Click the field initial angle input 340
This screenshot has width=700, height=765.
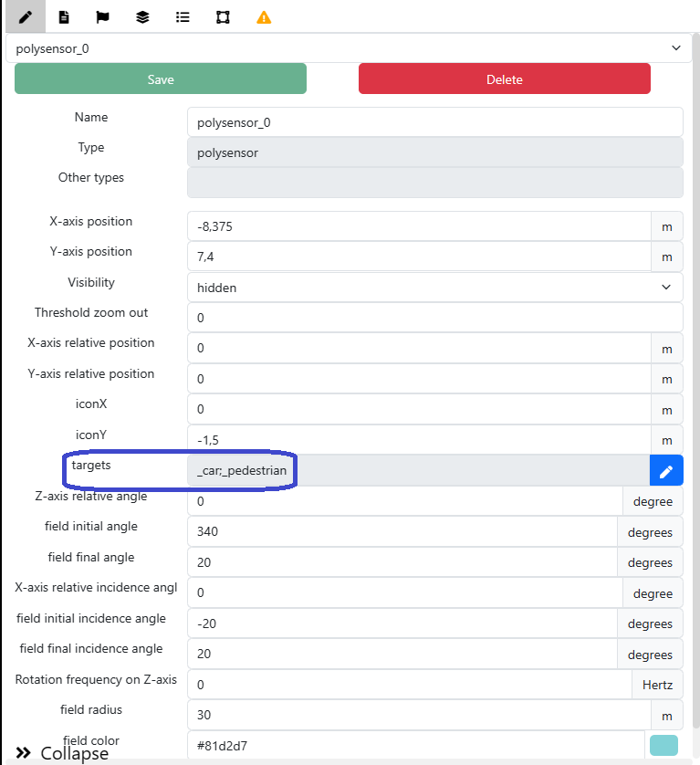402,531
